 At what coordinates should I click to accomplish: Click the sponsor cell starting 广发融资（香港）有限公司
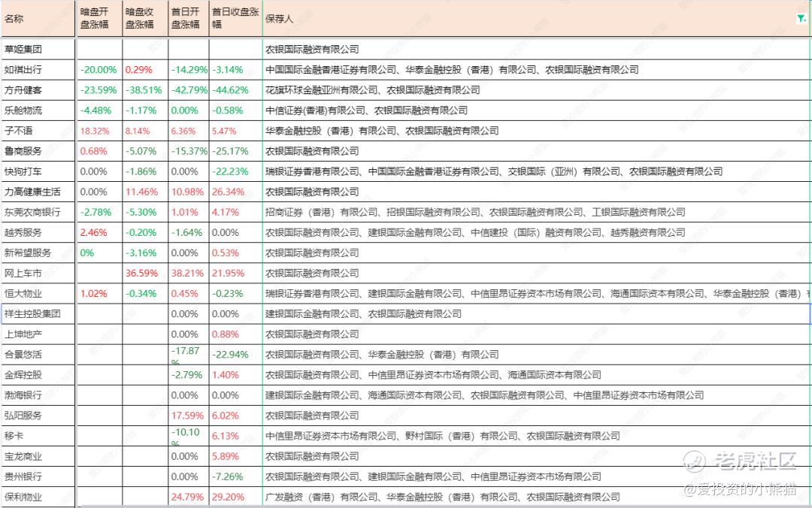(x=537, y=497)
